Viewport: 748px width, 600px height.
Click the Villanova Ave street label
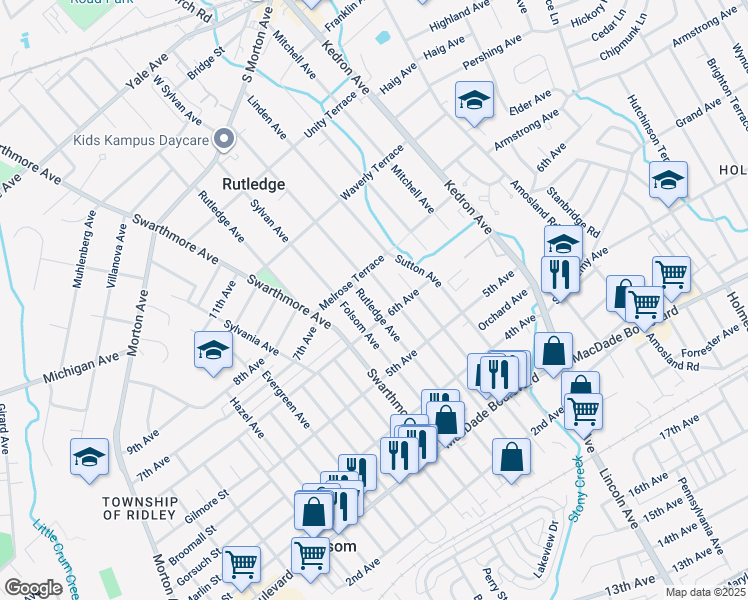(x=116, y=256)
